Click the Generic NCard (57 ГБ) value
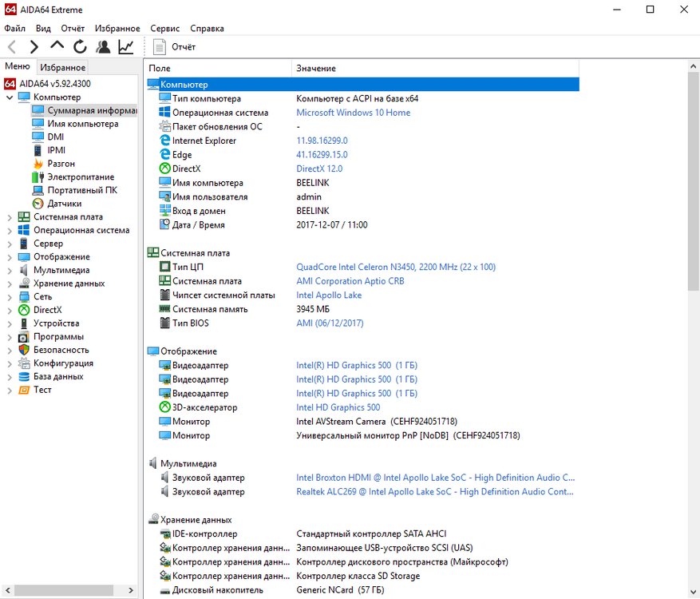 pyautogui.click(x=340, y=590)
